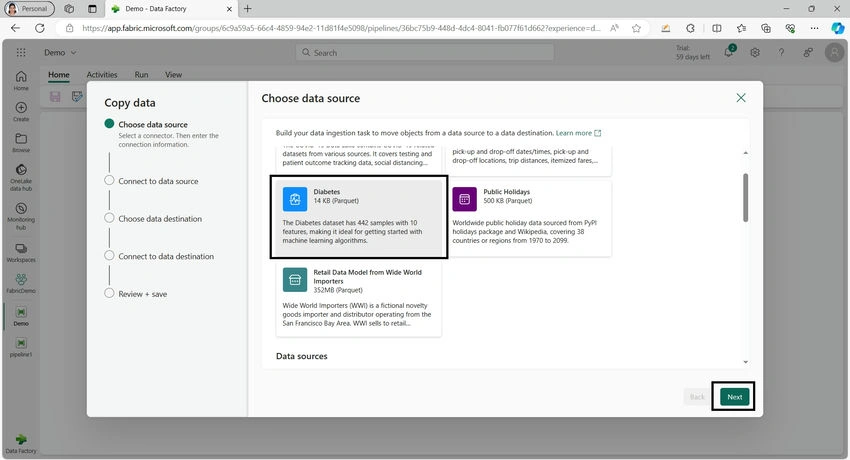850x460 pixels.
Task: Close the Copy data dialog
Action: pos(741,98)
